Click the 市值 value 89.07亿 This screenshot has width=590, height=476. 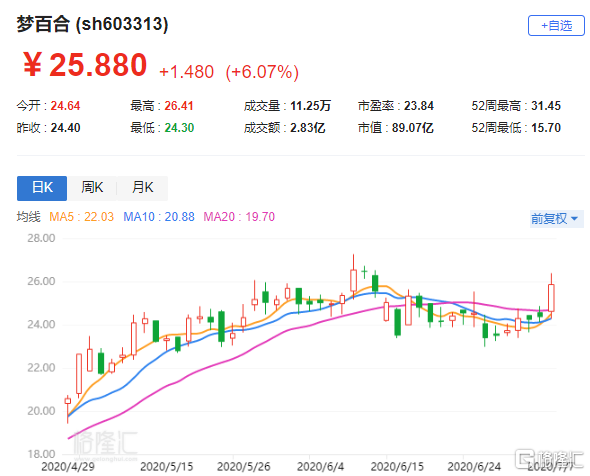[x=413, y=128]
